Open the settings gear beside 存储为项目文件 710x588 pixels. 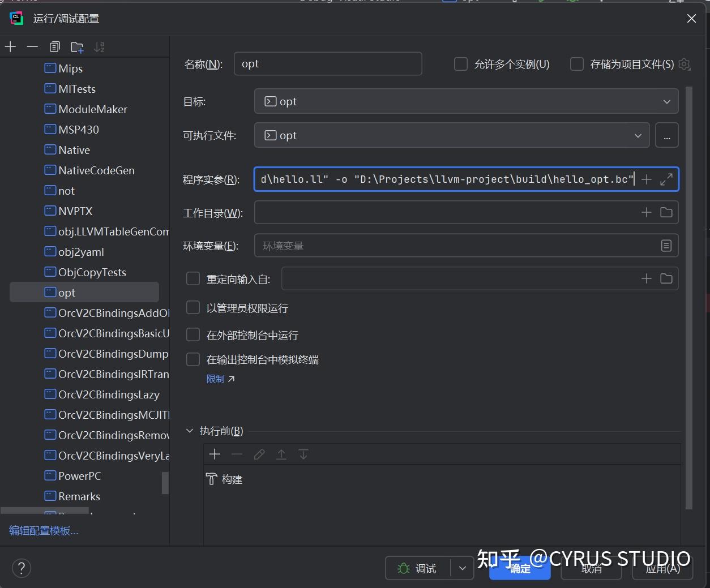coord(684,64)
